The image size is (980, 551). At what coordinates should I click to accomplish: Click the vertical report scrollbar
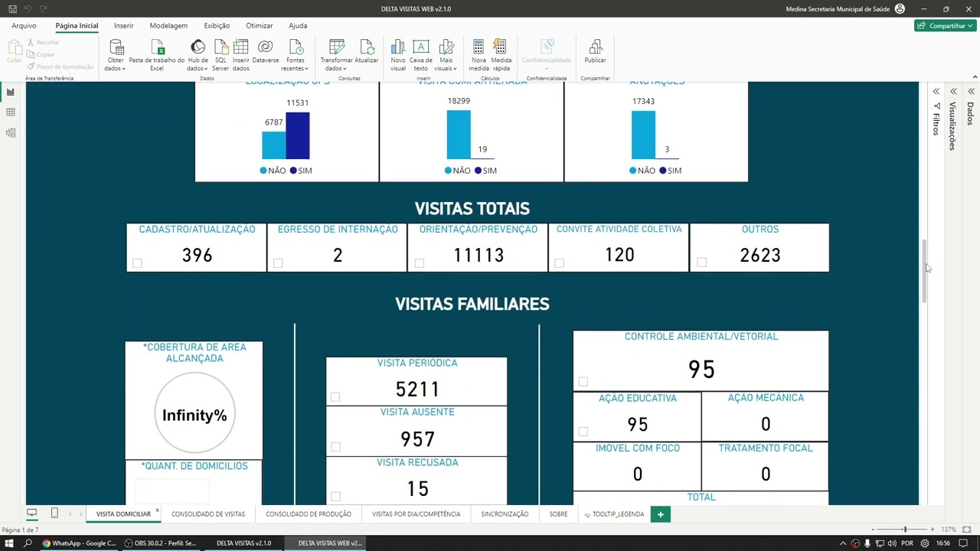[x=923, y=271]
